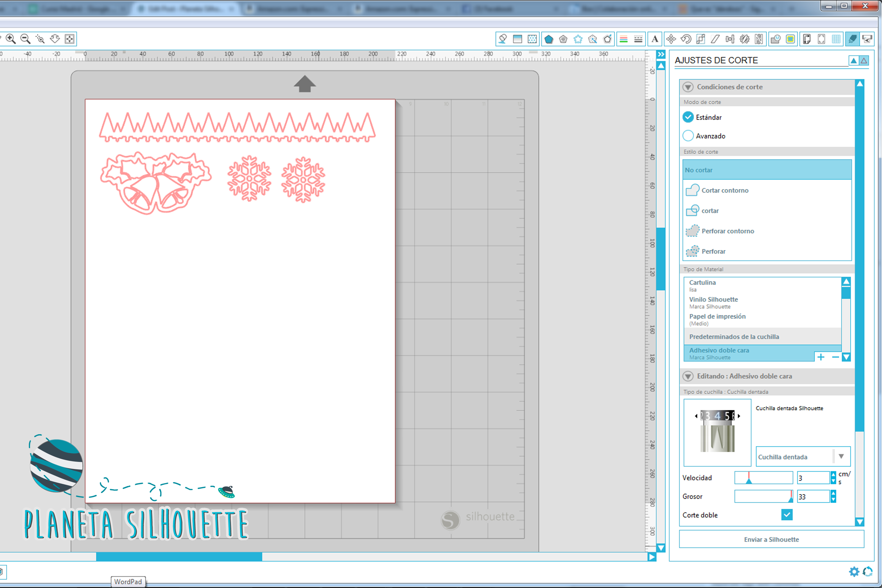Choose the Perforar cut style

[x=767, y=251]
